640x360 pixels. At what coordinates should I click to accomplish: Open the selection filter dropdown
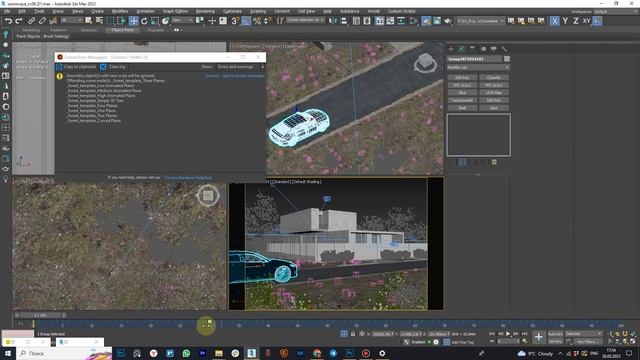tap(71, 20)
